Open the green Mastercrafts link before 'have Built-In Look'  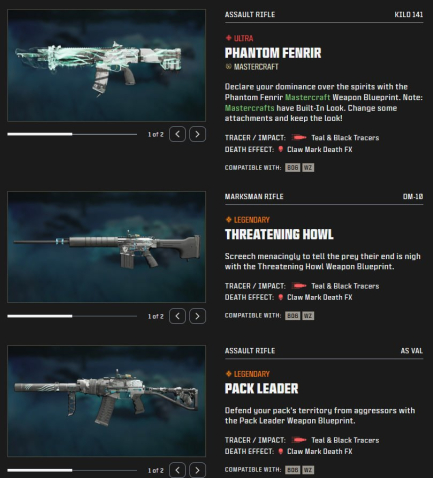(x=249, y=108)
